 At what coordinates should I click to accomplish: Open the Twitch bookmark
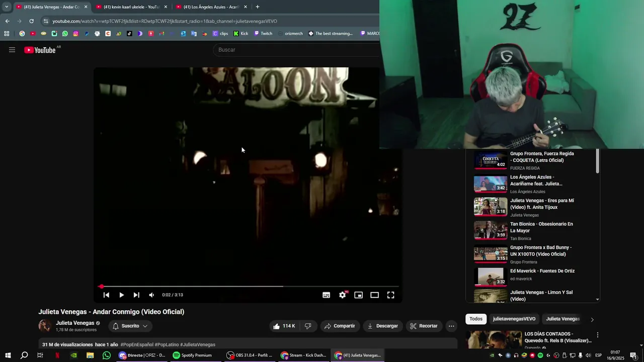[263, 34]
